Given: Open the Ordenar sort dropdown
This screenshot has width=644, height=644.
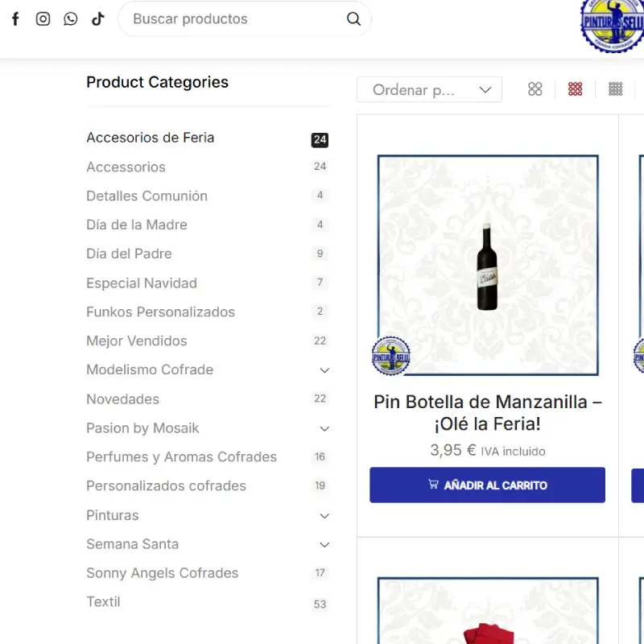Looking at the screenshot, I should tap(429, 89).
